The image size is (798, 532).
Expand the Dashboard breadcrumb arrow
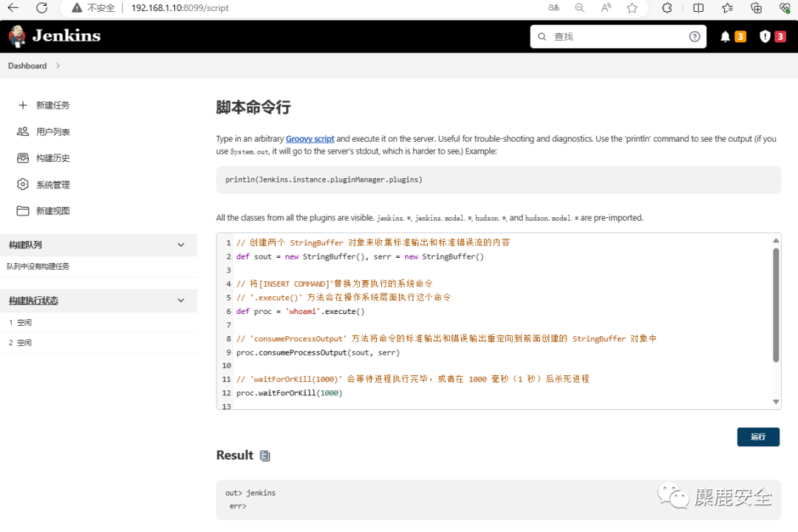58,66
